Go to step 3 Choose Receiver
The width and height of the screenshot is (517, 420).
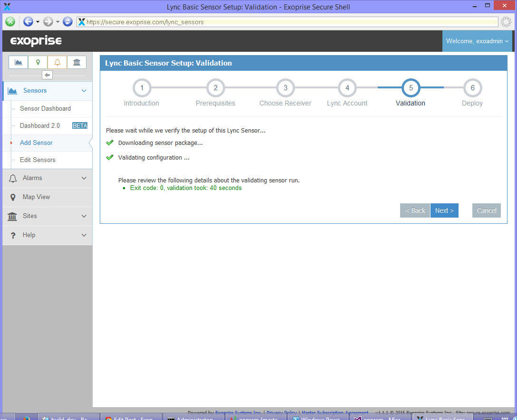point(285,88)
